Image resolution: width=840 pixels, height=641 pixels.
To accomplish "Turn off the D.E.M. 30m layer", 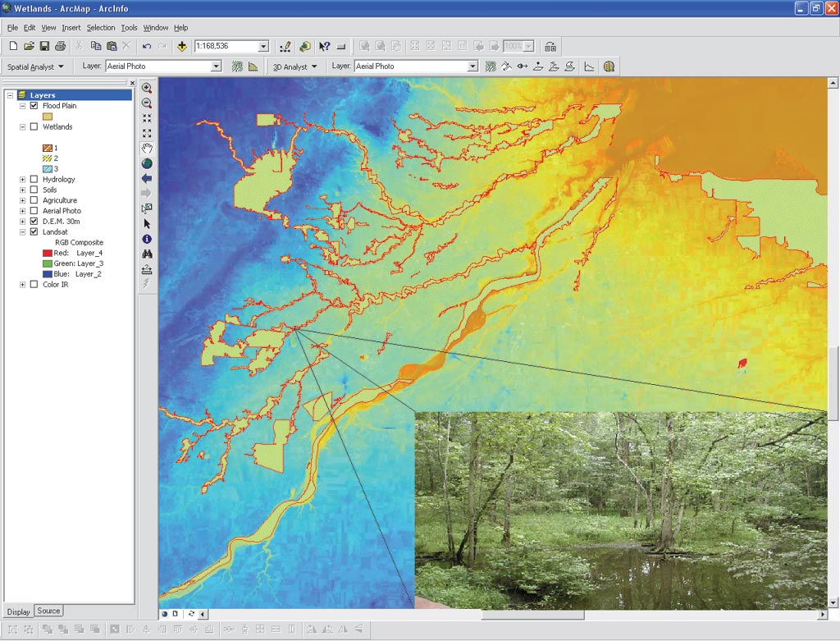I will 34,222.
